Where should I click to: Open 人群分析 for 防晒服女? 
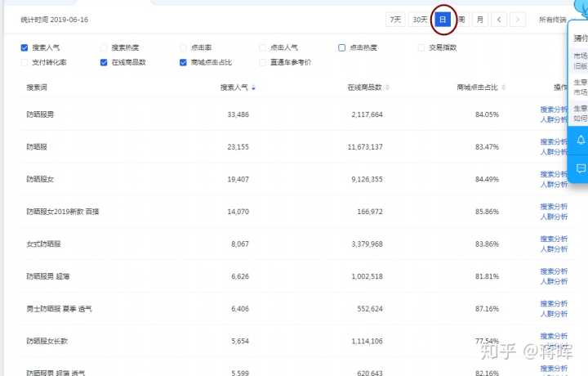point(553,184)
